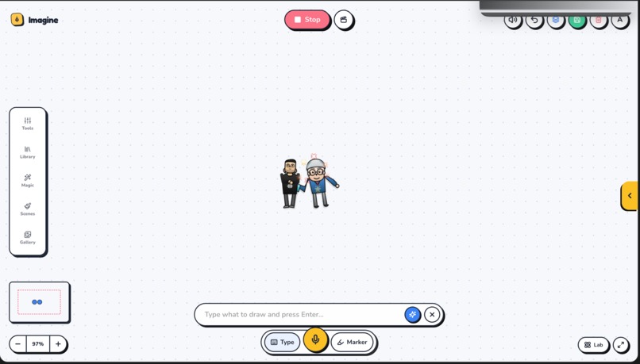Open the Magic wand panel

(28, 181)
